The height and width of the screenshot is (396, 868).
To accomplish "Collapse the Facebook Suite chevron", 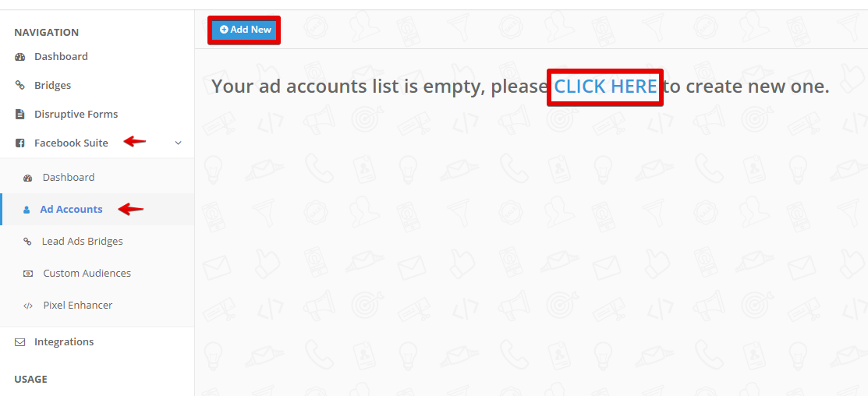I will tap(179, 143).
